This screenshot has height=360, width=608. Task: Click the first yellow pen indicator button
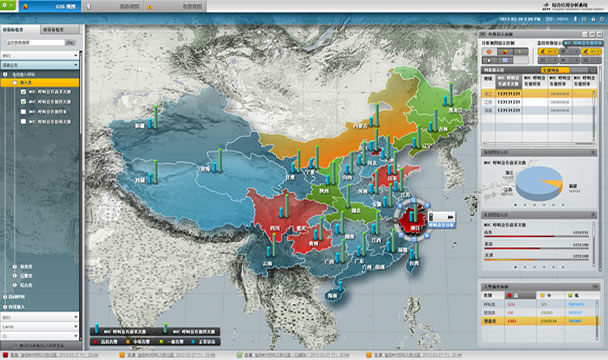548,52
